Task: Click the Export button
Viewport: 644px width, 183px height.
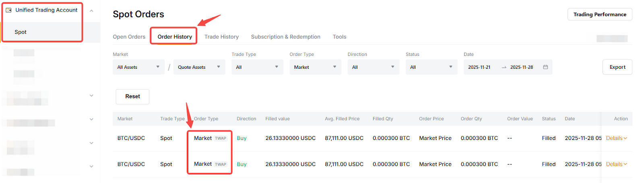Action: (617, 67)
